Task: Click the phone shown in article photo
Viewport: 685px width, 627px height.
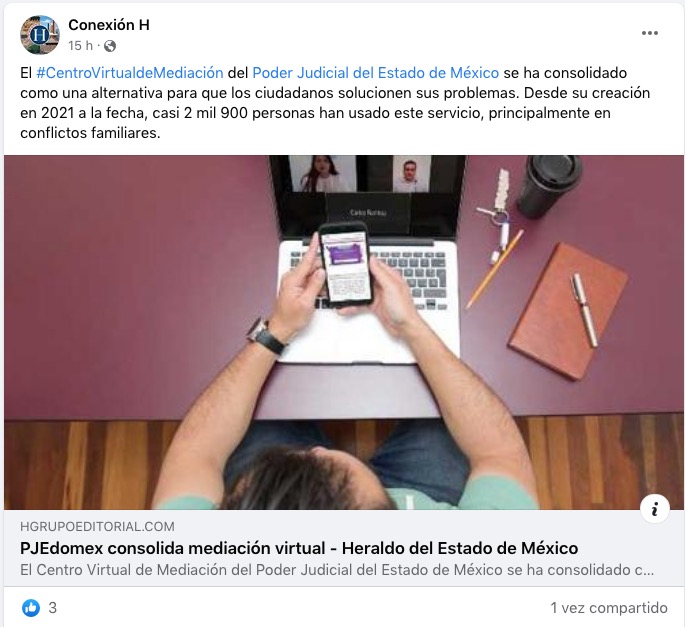Action: (346, 264)
